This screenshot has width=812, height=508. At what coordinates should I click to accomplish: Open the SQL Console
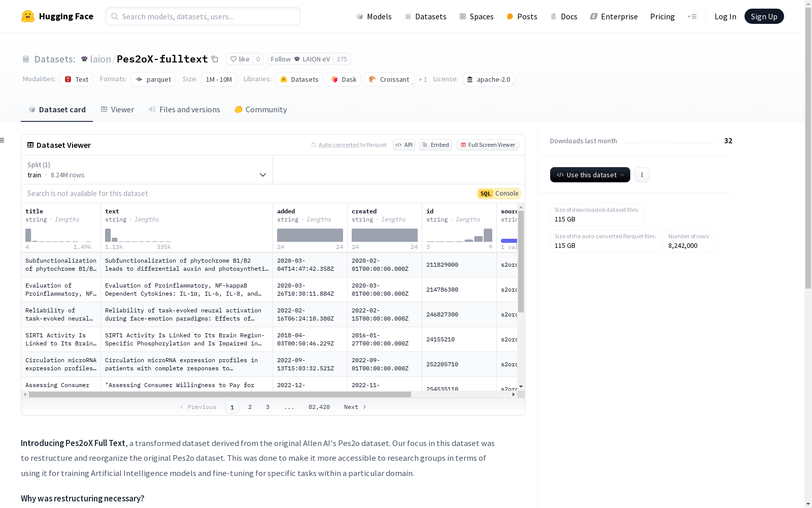click(499, 194)
